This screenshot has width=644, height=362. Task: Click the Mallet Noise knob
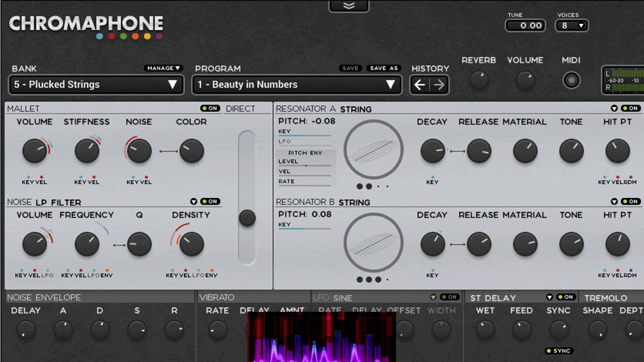click(139, 151)
